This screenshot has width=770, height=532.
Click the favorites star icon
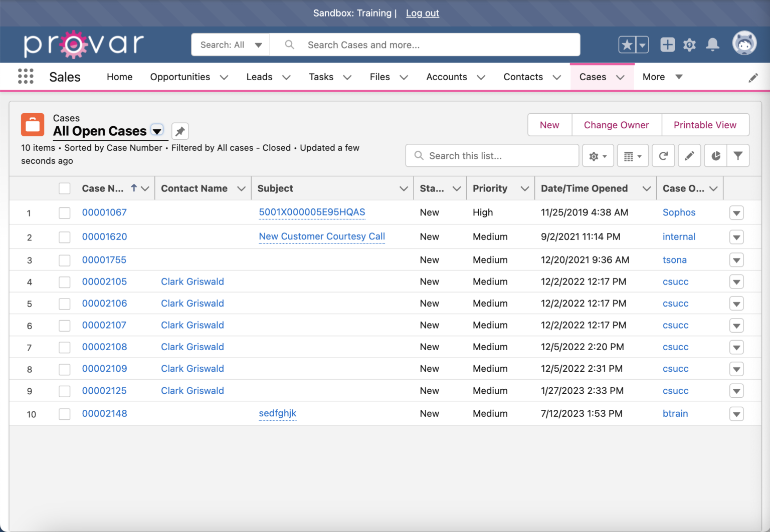pos(626,45)
